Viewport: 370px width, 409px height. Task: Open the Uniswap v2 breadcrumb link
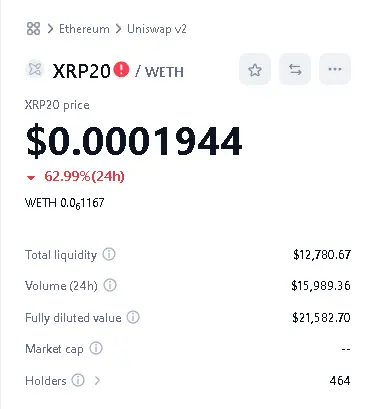pyautogui.click(x=157, y=29)
